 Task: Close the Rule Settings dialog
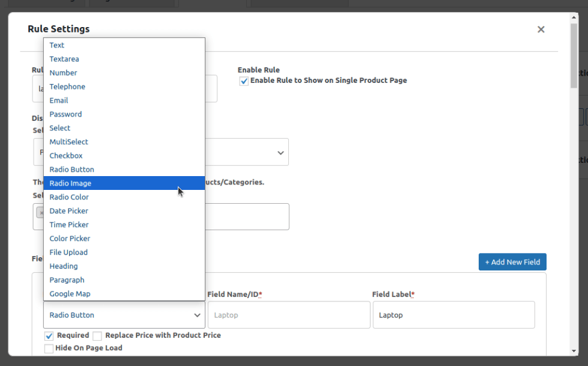point(541,29)
